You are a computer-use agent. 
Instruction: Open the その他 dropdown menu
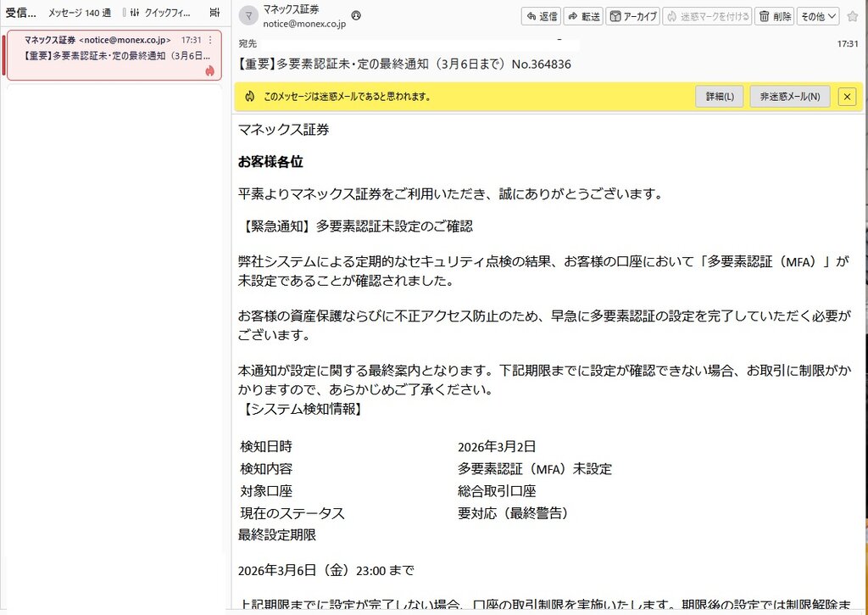(818, 17)
